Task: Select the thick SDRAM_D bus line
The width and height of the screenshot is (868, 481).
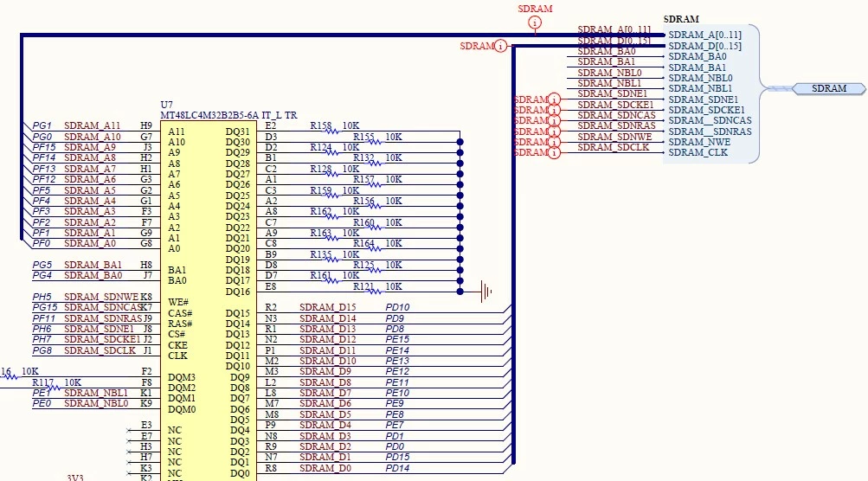Action: click(514, 254)
